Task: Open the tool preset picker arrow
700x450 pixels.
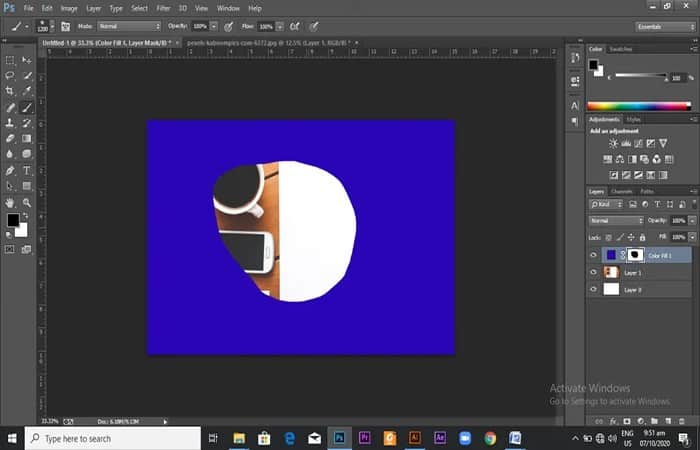Action: [x=27, y=27]
